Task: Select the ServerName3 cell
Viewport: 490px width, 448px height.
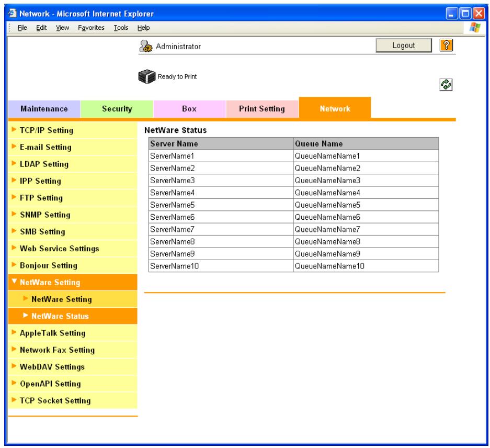Action: click(221, 180)
